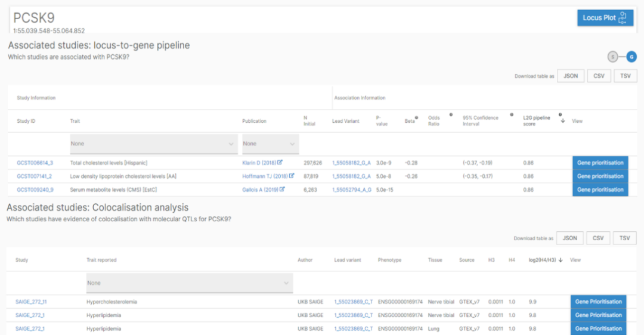Viewport: 644px width, 335px height.
Task: Download locus-to-gene table as JSON
Action: pos(570,76)
